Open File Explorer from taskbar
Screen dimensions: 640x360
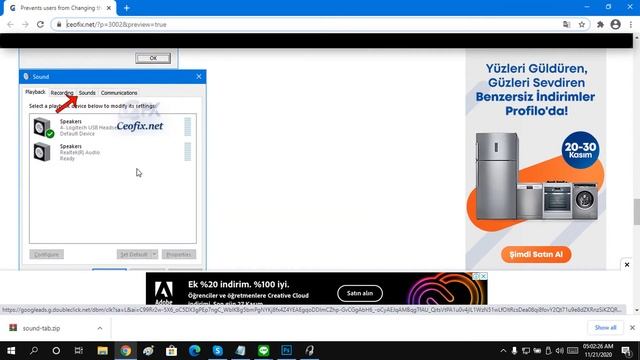102,351
